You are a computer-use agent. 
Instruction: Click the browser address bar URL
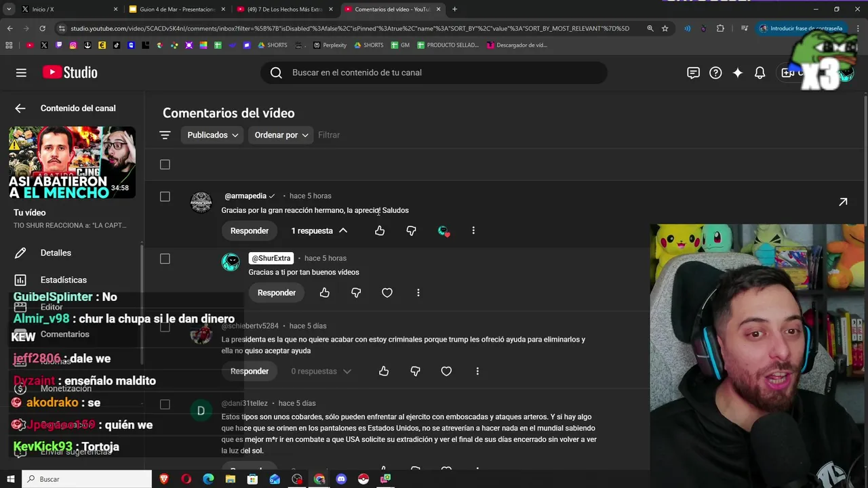350,28
